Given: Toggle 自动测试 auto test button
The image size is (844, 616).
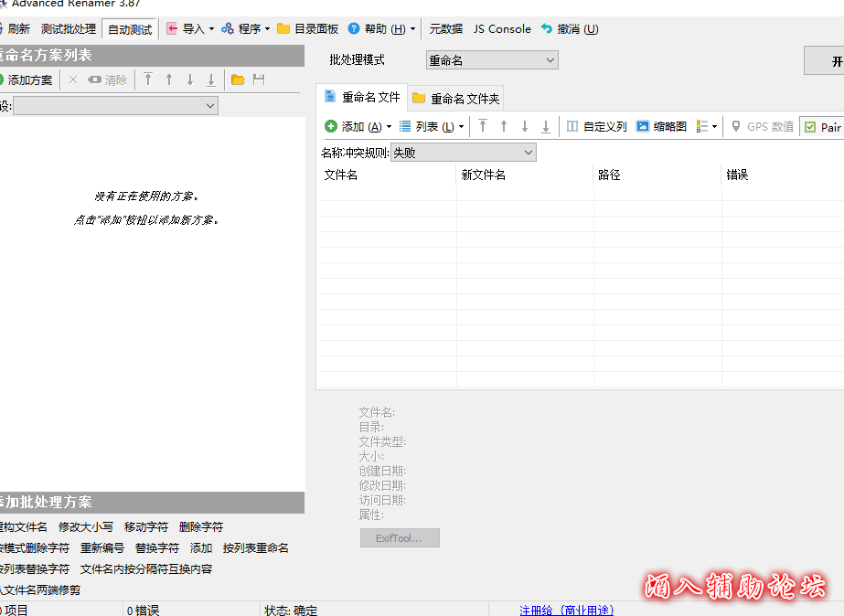Looking at the screenshot, I should pyautogui.click(x=130, y=29).
